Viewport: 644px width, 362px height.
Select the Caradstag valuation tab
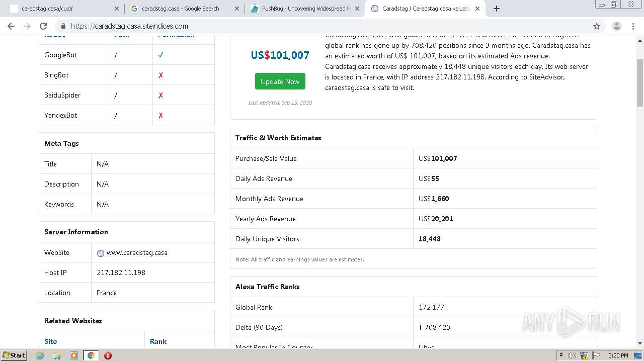[x=424, y=9]
